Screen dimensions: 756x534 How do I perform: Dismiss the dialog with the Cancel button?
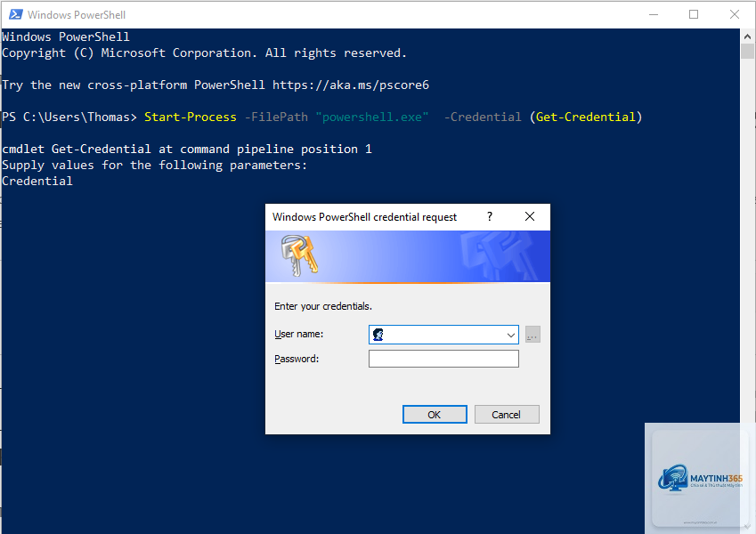(507, 415)
